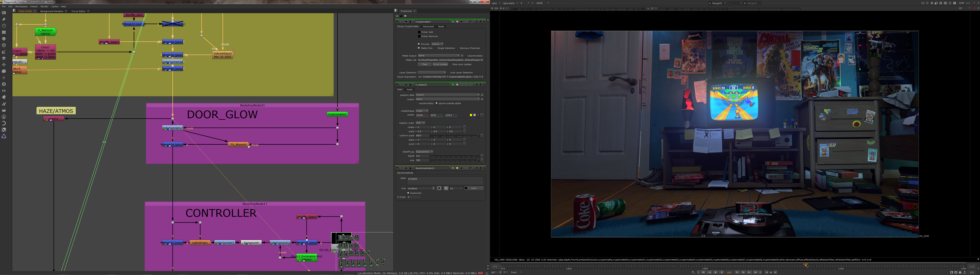Open the 3D node menu (cube icon)
Image resolution: width=980 pixels, height=275 pixels.
pos(4,71)
